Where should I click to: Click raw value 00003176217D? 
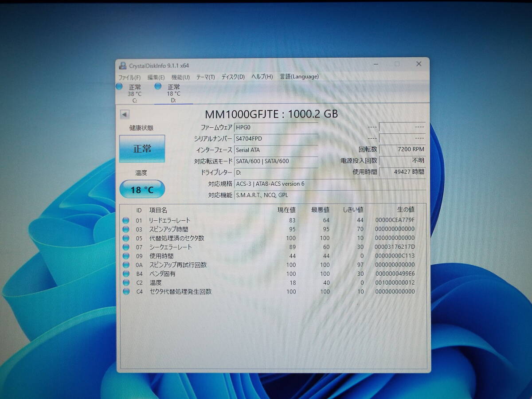[x=395, y=247]
